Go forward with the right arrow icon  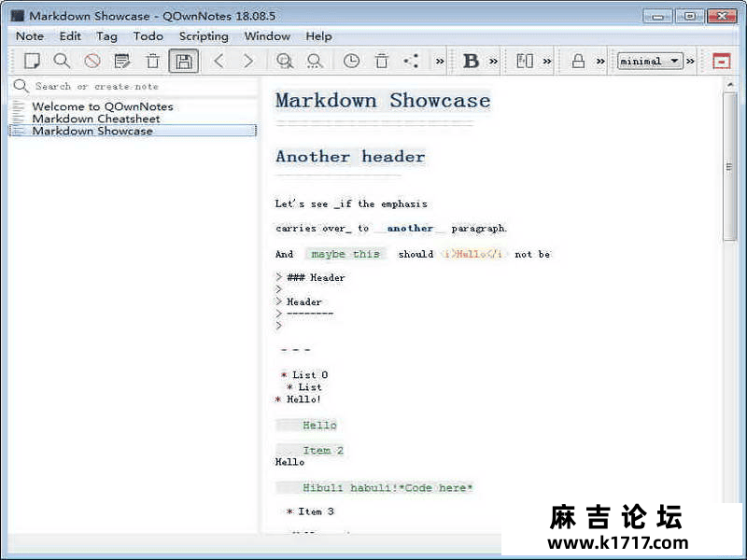[x=248, y=61]
